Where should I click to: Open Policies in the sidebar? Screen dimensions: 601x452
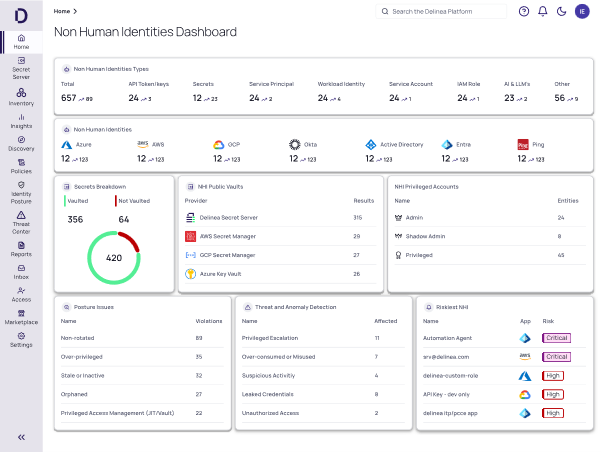point(21,166)
